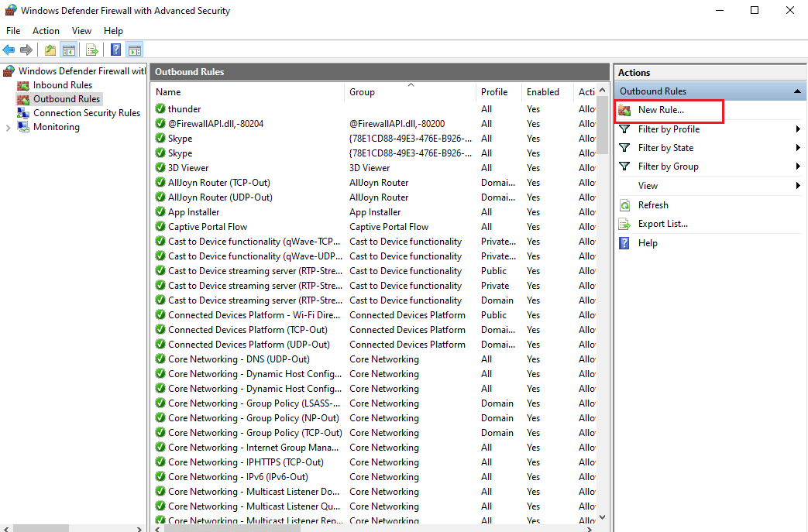This screenshot has width=808, height=532.
Task: Click the Filter by State funnel icon
Action: [x=624, y=148]
